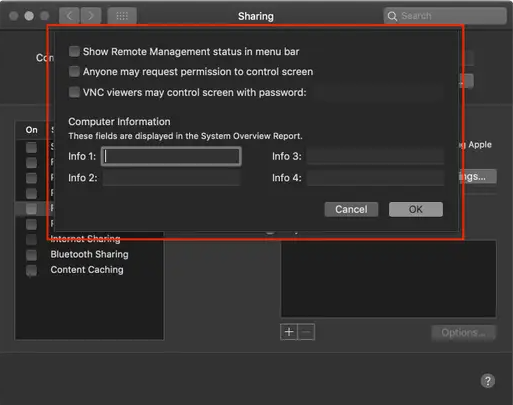Click the minus button under the user list
Viewport: 513px width, 405px height.
point(306,332)
